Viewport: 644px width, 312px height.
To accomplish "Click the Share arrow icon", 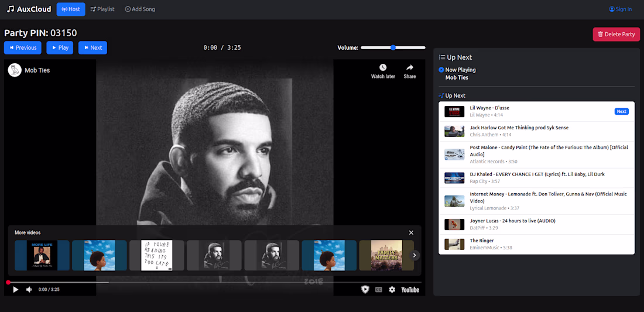I will [x=409, y=67].
